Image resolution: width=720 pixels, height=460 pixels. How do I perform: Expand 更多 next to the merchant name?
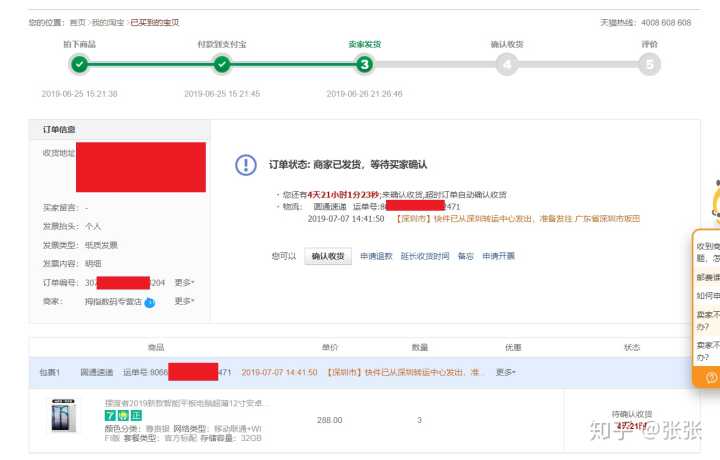click(184, 301)
